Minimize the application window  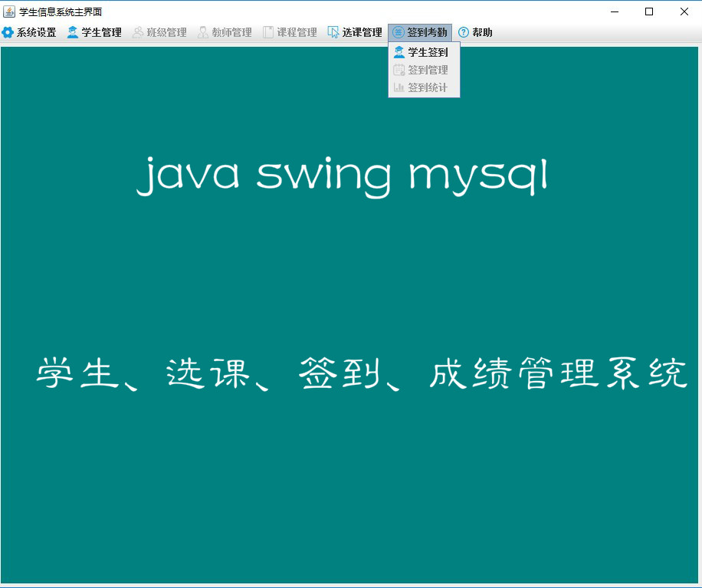coord(615,11)
